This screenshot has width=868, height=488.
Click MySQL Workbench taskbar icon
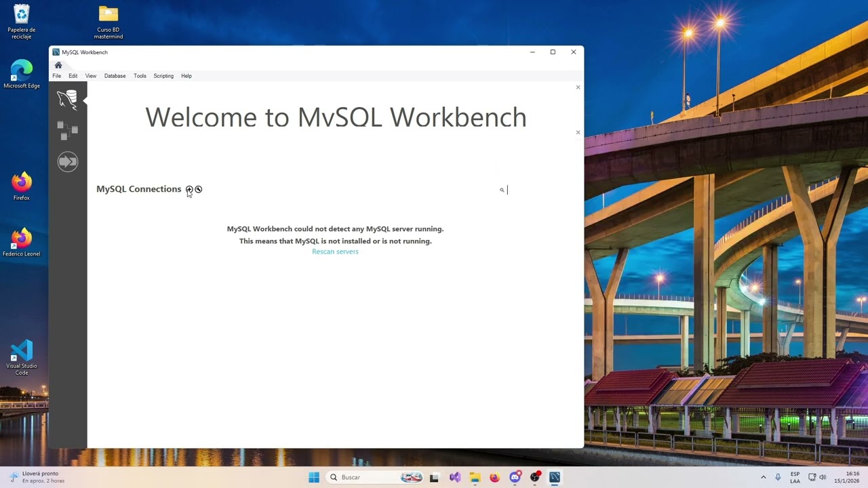click(555, 477)
